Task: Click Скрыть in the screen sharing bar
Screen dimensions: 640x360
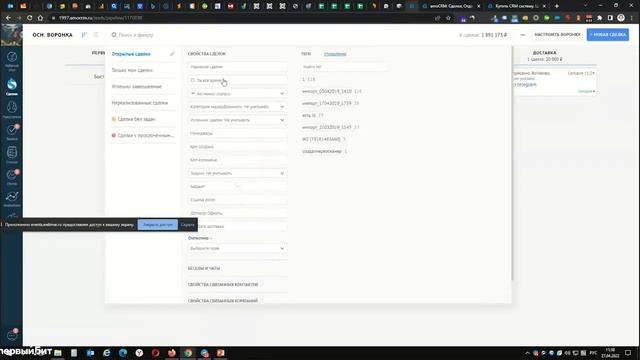Action: click(188, 224)
